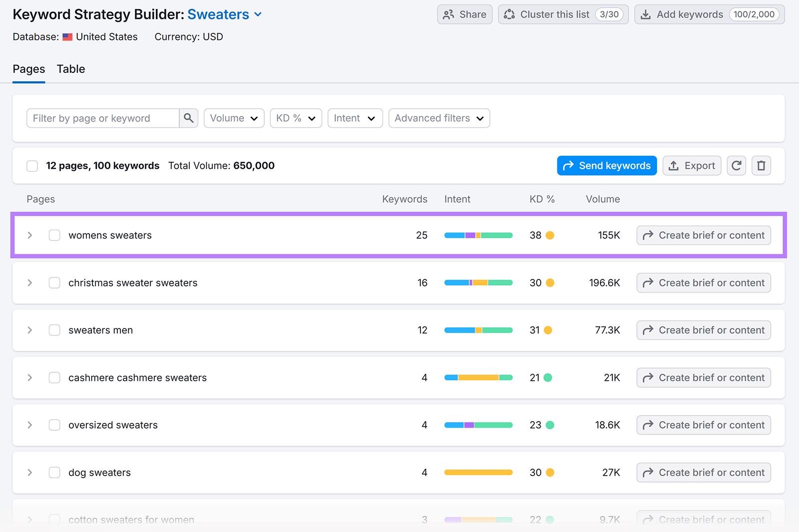The image size is (799, 532).
Task: Open search with the magnifier icon
Action: click(189, 118)
